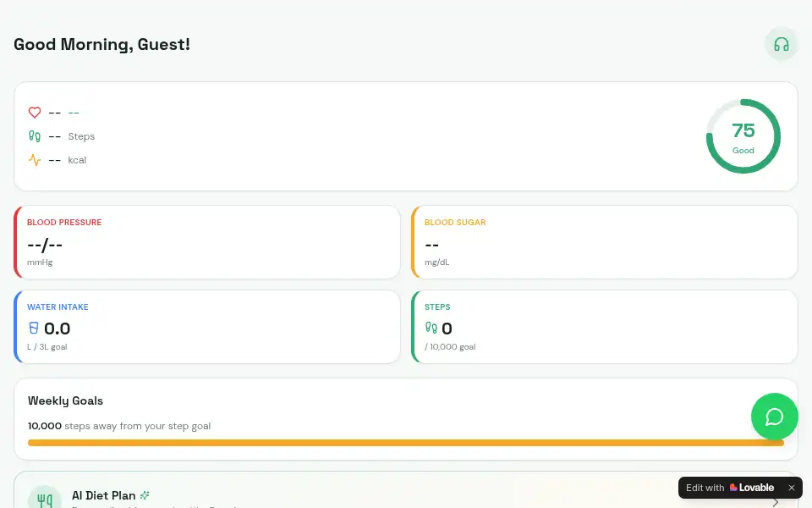This screenshot has height=508, width=812.
Task: Click the AI Diet Plan utensils icon
Action: pos(45,499)
